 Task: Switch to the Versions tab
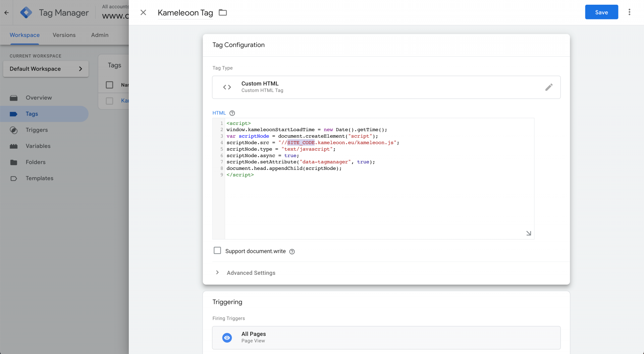tap(64, 35)
